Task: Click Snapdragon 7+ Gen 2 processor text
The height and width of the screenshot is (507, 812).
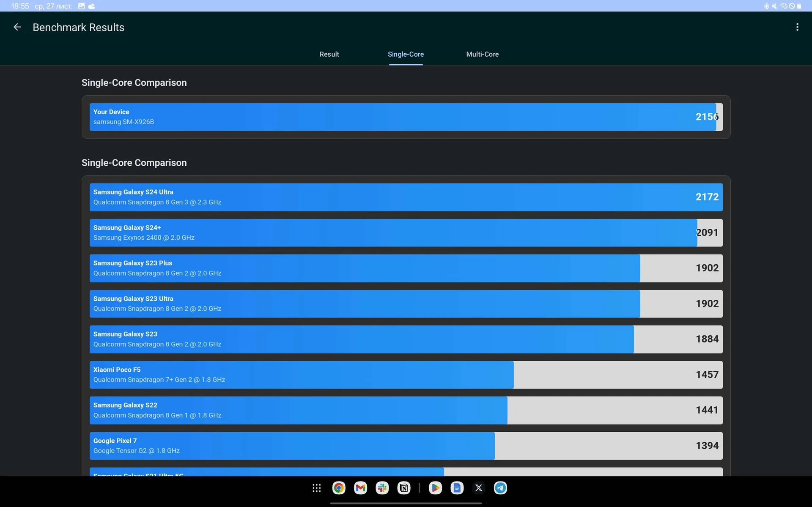Action: click(159, 380)
